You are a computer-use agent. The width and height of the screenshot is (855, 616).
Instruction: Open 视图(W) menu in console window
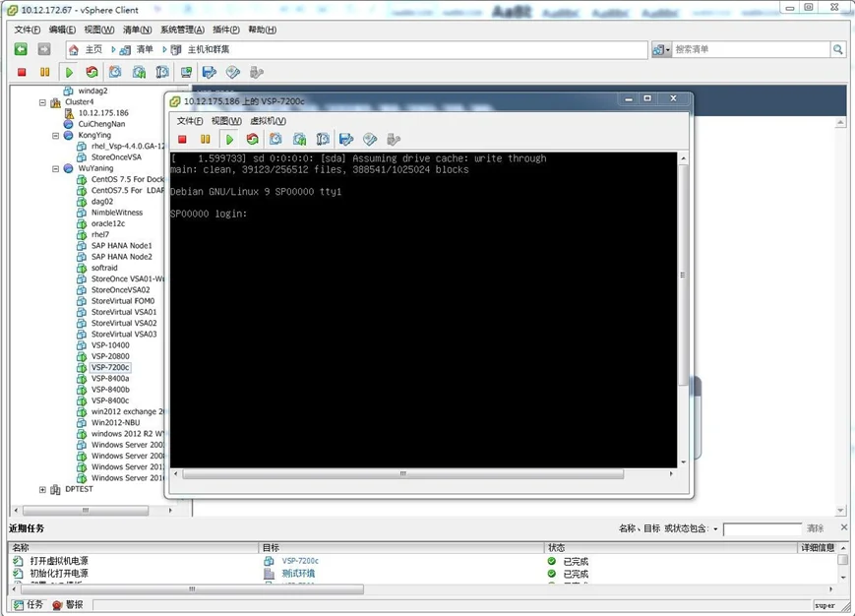pos(226,121)
